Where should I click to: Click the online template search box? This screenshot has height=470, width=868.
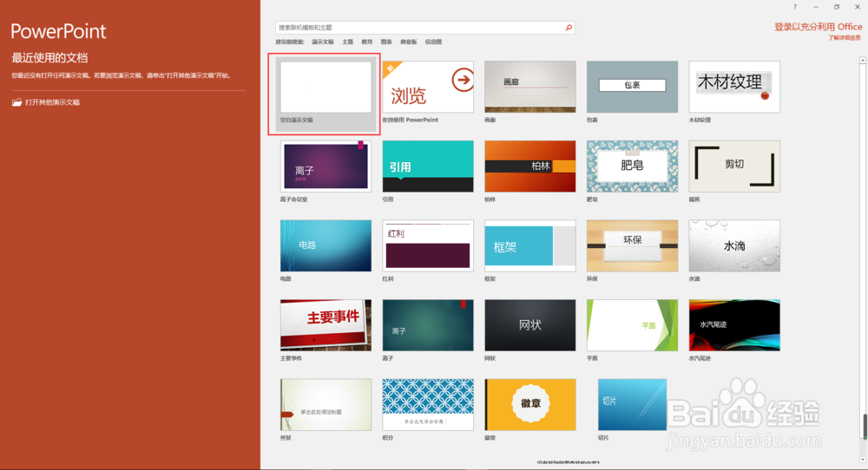pyautogui.click(x=424, y=28)
